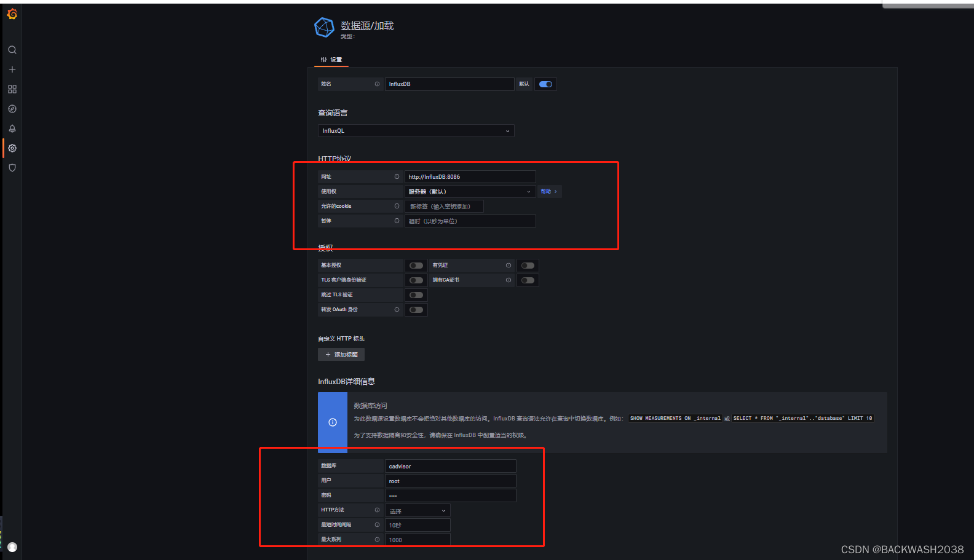The width and height of the screenshot is (974, 560).
Task: Toggle the 默认 default switch
Action: (x=545, y=84)
